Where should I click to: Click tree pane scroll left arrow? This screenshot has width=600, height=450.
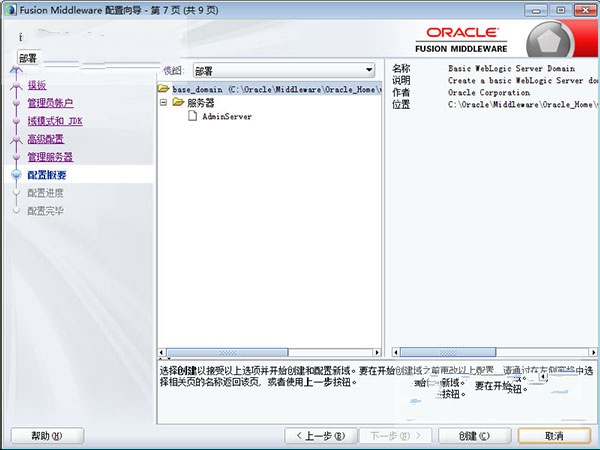point(162,352)
